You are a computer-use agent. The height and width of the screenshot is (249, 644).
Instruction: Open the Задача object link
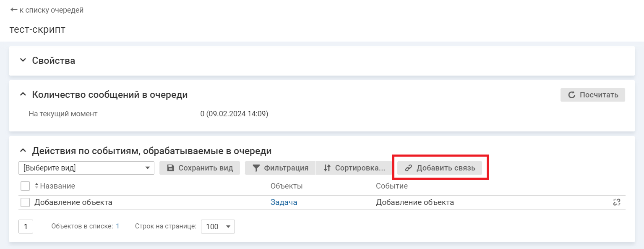(284, 202)
